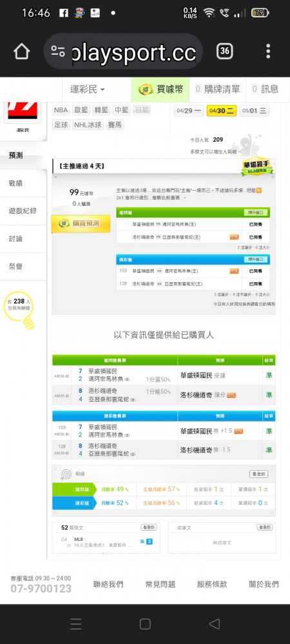
Task: Select the blue 運彩盤 record label
Action: pos(74,503)
